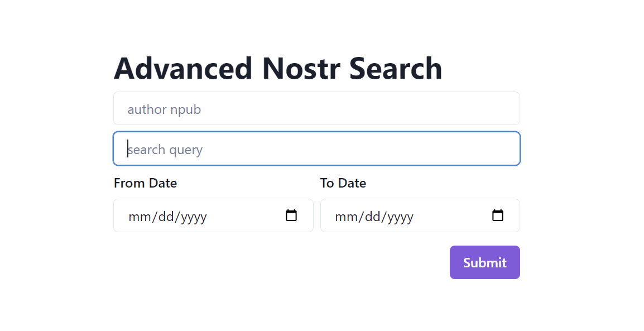644x331 pixels.
Task: Click the search query placeholder text
Action: point(165,149)
